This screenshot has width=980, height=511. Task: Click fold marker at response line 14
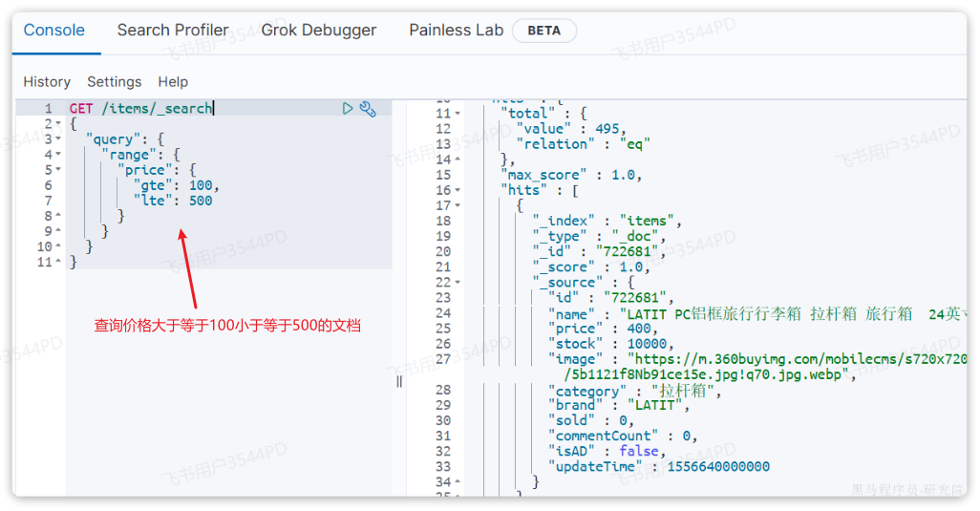(x=458, y=160)
